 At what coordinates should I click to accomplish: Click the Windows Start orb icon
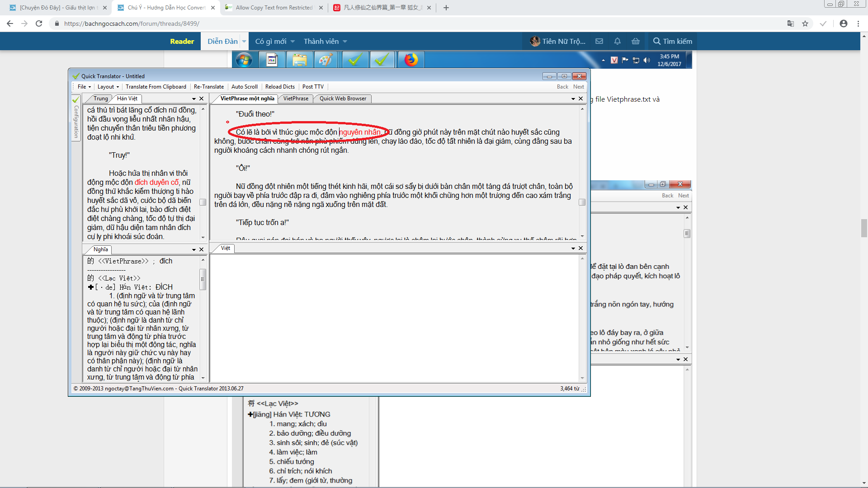point(244,60)
